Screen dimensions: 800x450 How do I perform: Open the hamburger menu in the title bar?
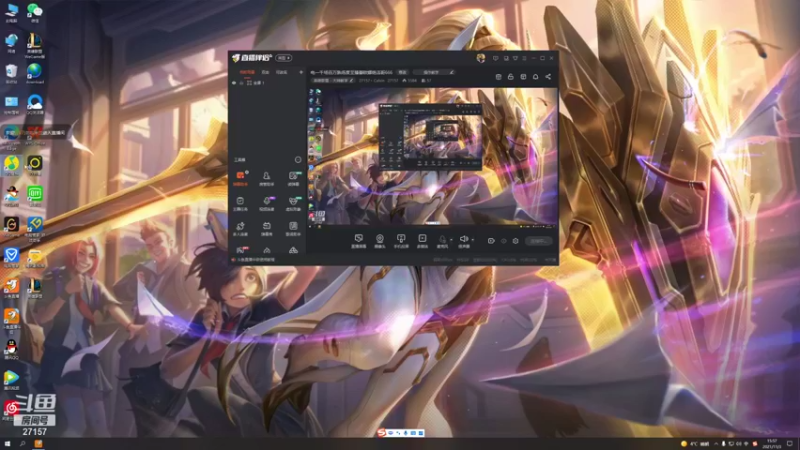point(524,58)
